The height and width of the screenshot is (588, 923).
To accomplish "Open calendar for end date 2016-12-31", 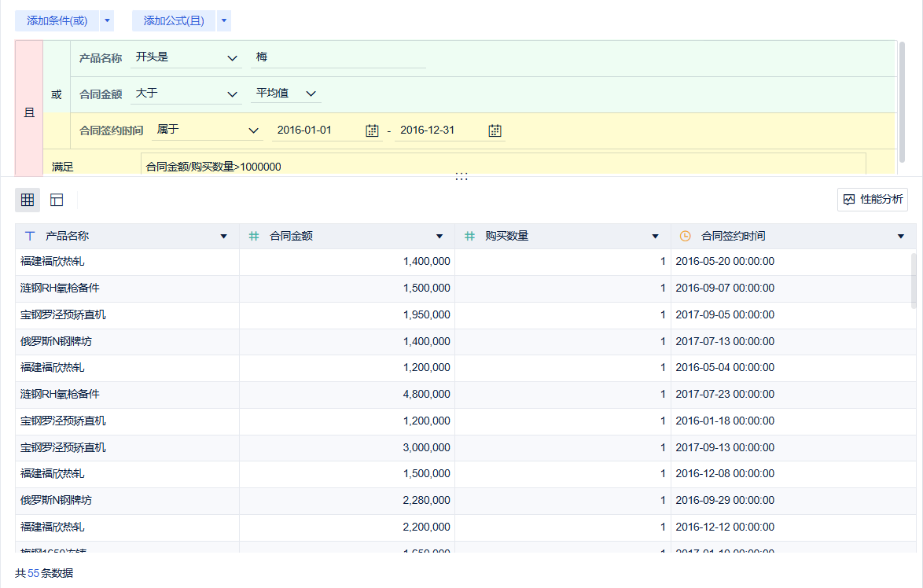I will coord(495,130).
